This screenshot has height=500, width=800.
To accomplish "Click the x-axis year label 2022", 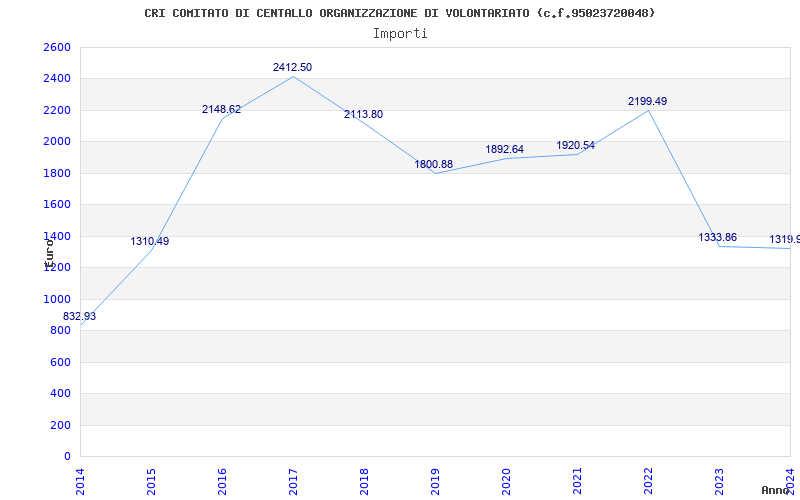I will [648, 482].
